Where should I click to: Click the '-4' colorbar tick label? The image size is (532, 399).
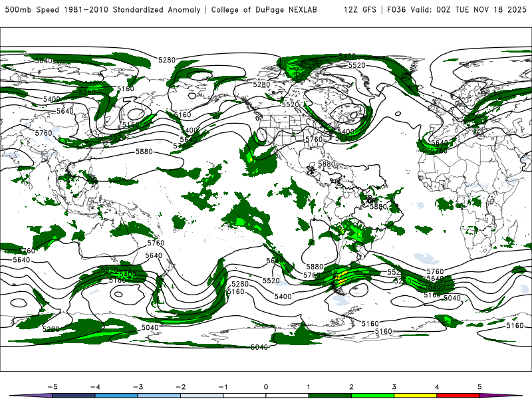(95, 387)
